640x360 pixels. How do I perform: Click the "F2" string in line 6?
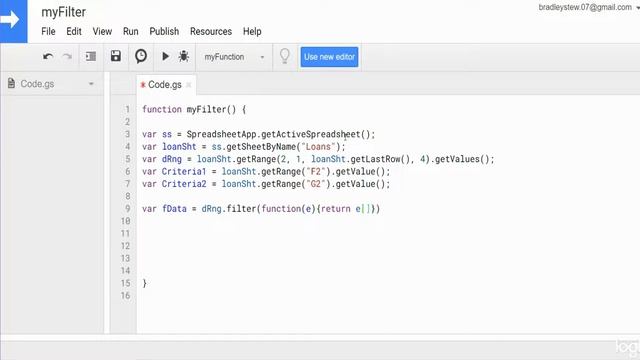[x=316, y=171]
